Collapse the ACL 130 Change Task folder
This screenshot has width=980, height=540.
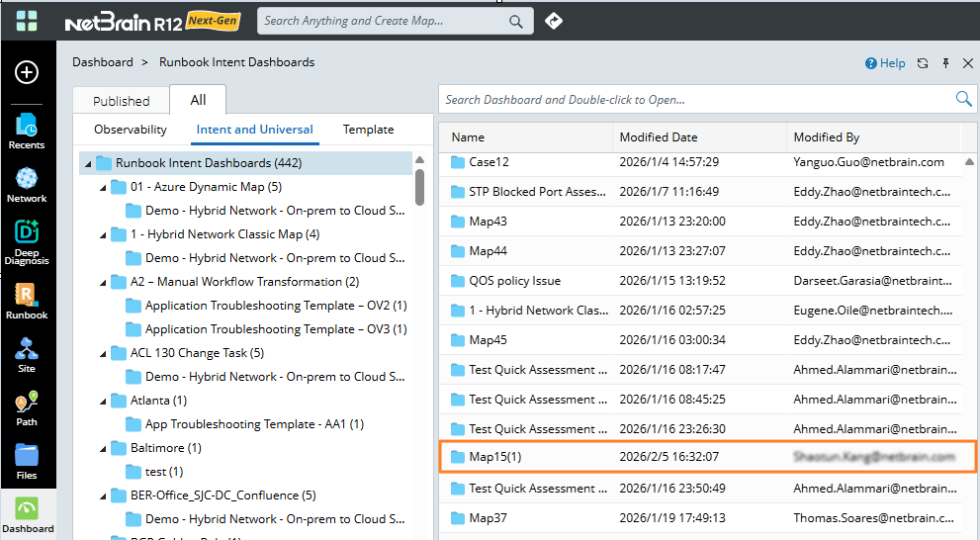103,353
